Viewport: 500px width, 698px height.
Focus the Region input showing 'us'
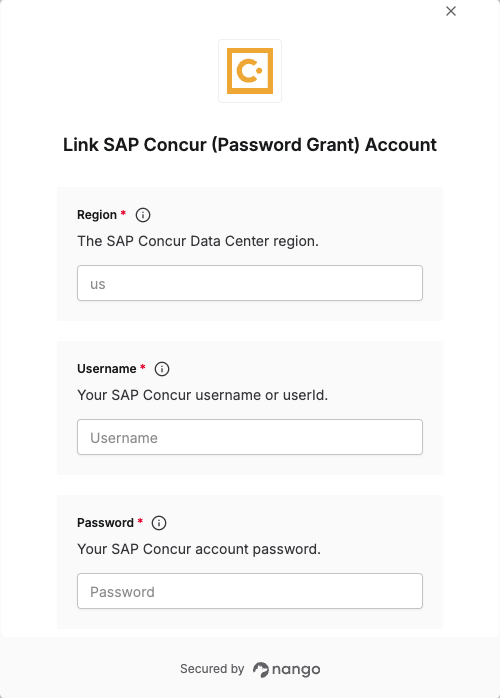tap(250, 283)
